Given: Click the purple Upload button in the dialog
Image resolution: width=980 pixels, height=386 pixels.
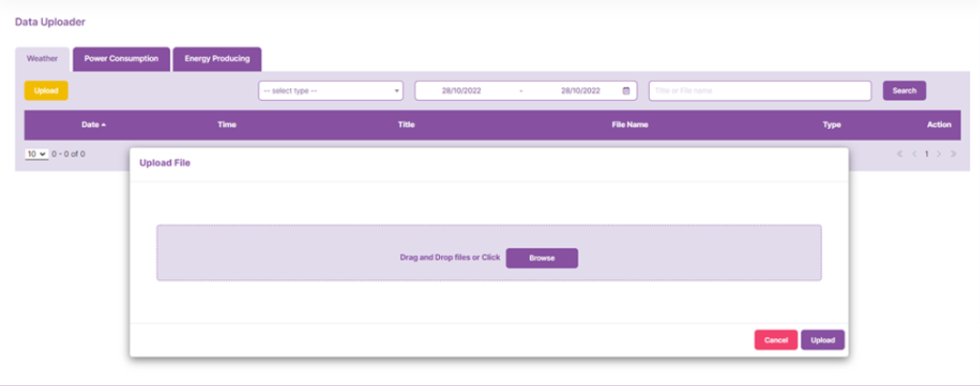Looking at the screenshot, I should click(x=823, y=340).
